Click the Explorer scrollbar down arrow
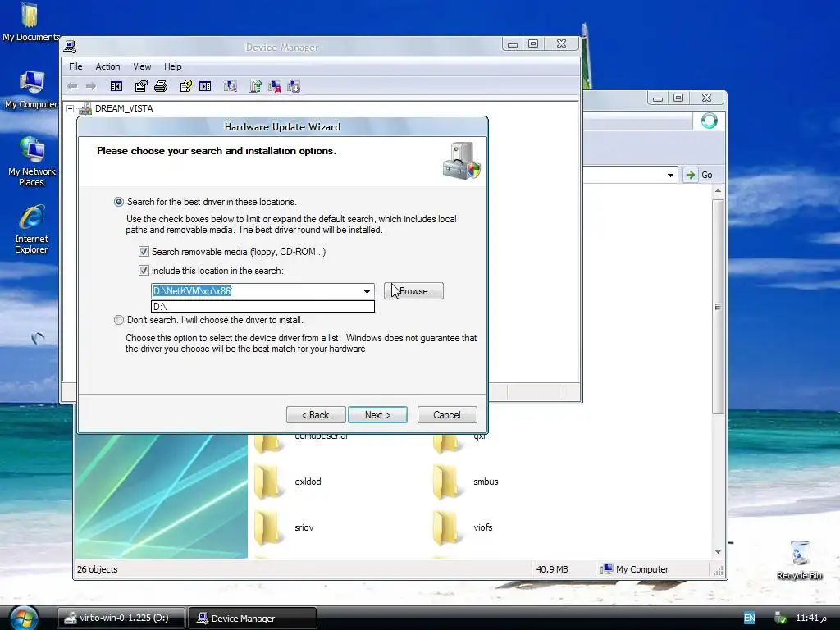 click(718, 552)
